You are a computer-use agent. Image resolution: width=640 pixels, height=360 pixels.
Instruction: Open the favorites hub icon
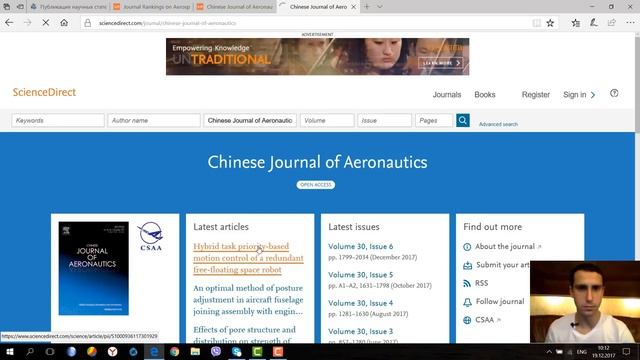[x=576, y=23]
